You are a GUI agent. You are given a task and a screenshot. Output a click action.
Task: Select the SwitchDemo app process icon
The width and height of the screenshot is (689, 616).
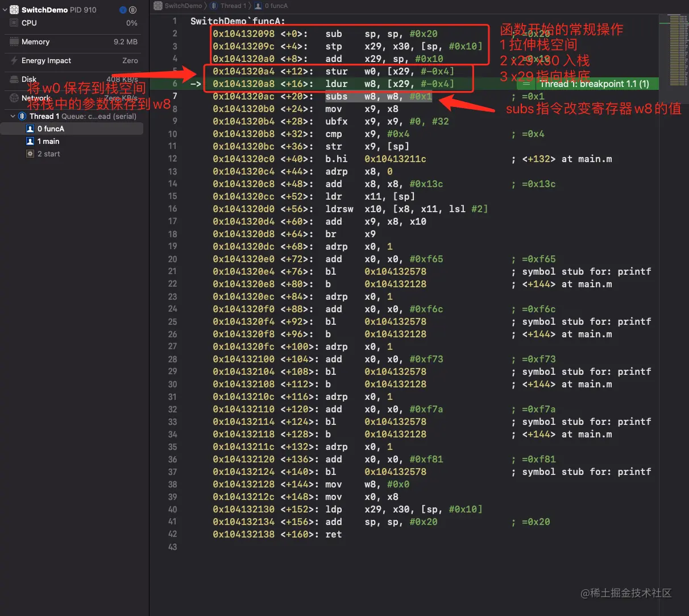pos(15,10)
